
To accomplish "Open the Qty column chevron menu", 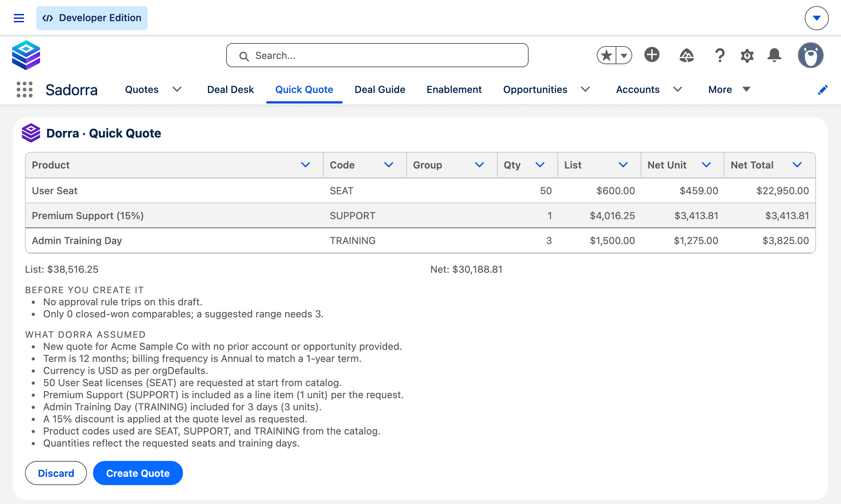I will (x=540, y=165).
